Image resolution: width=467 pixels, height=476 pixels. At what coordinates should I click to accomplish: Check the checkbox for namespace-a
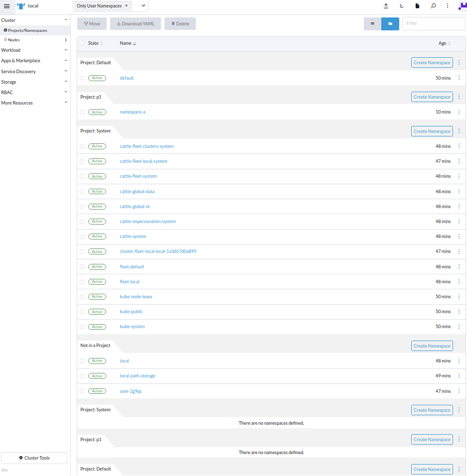[82, 112]
